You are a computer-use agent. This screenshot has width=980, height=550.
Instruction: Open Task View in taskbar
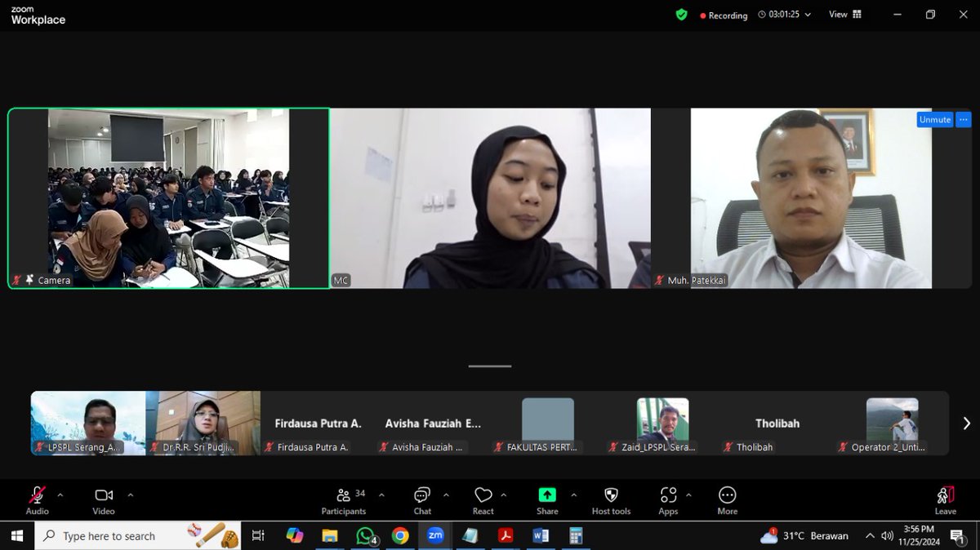tap(258, 536)
